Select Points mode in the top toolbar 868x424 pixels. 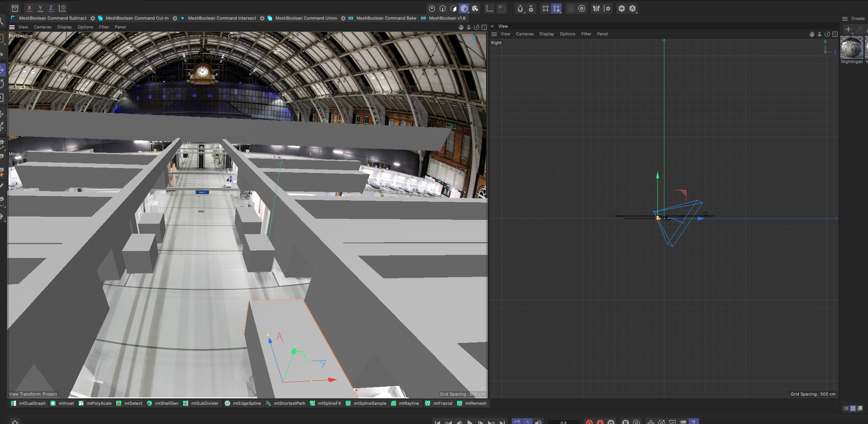[432, 8]
